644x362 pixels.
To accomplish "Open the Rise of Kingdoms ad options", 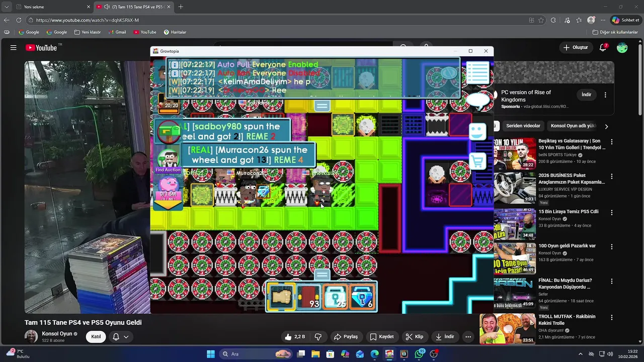I will pyautogui.click(x=605, y=95).
